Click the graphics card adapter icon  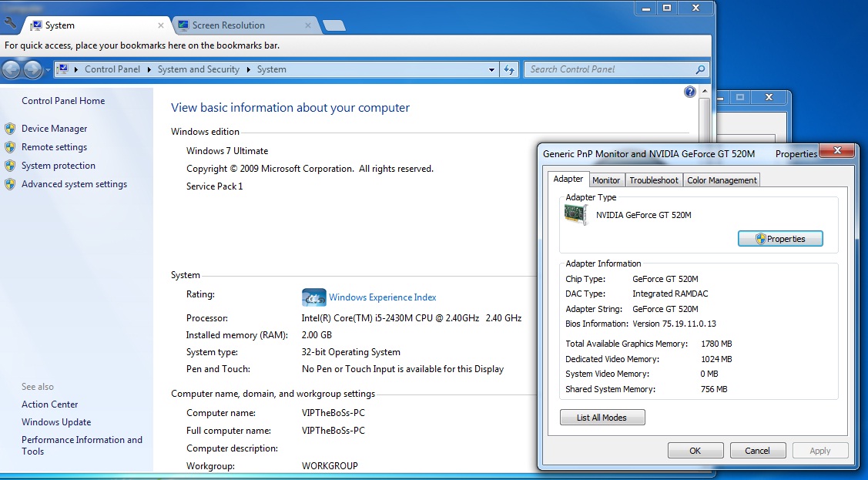(x=576, y=215)
